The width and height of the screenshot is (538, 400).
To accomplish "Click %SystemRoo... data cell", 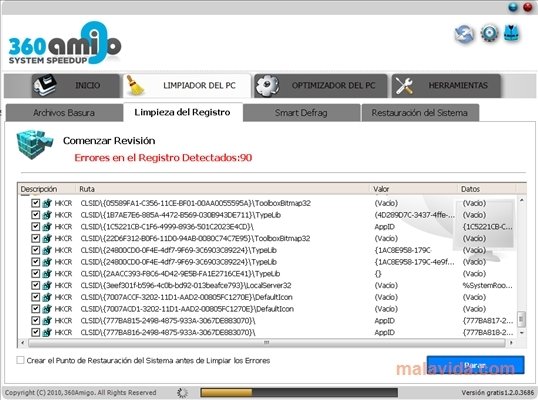I will point(487,285).
